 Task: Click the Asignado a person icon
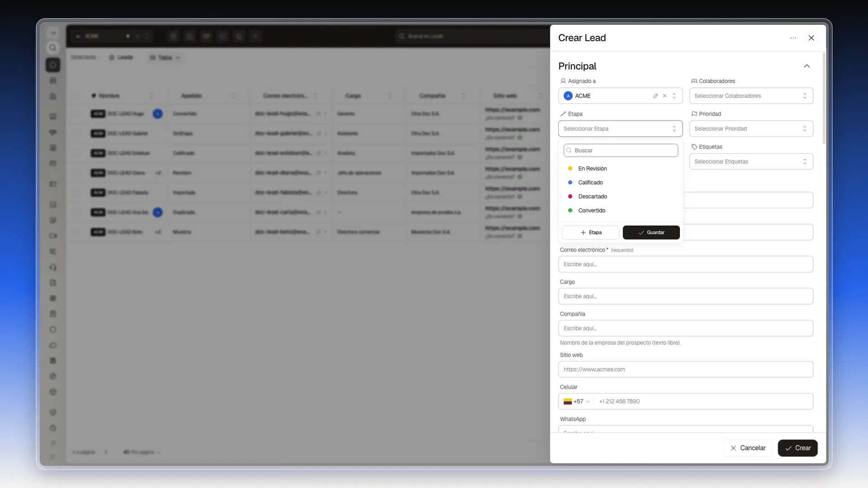[x=563, y=81]
